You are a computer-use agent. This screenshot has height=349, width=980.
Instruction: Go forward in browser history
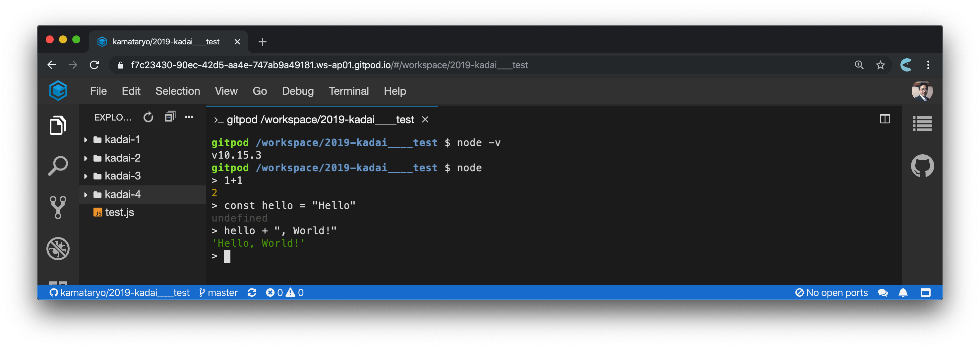(x=73, y=65)
